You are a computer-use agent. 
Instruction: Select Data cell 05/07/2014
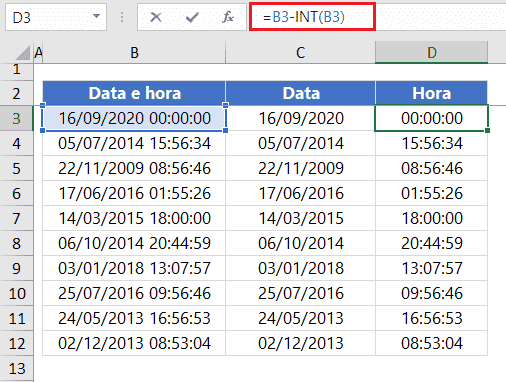(x=300, y=143)
